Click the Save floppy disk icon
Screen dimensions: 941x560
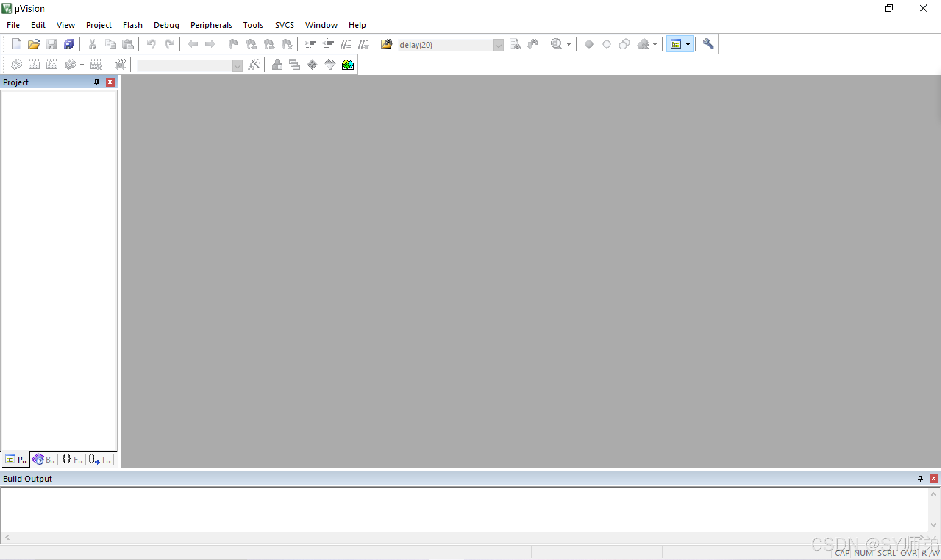[x=51, y=44]
